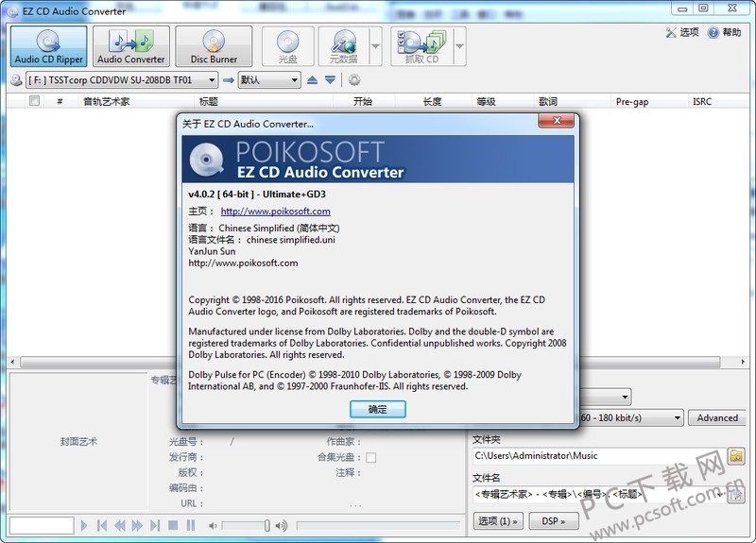Image resolution: width=756 pixels, height=543 pixels.
Task: Click the 光盘 disc toolbar button
Action: pyautogui.click(x=288, y=46)
